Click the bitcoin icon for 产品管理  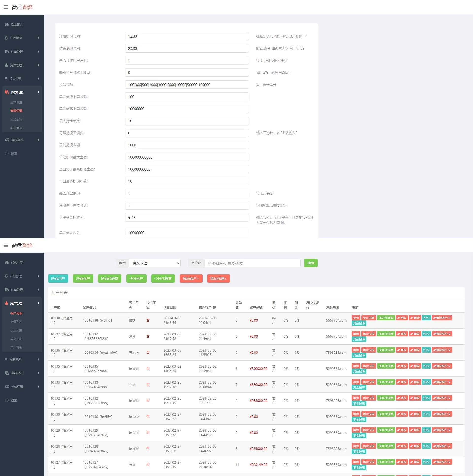pyautogui.click(x=6, y=38)
